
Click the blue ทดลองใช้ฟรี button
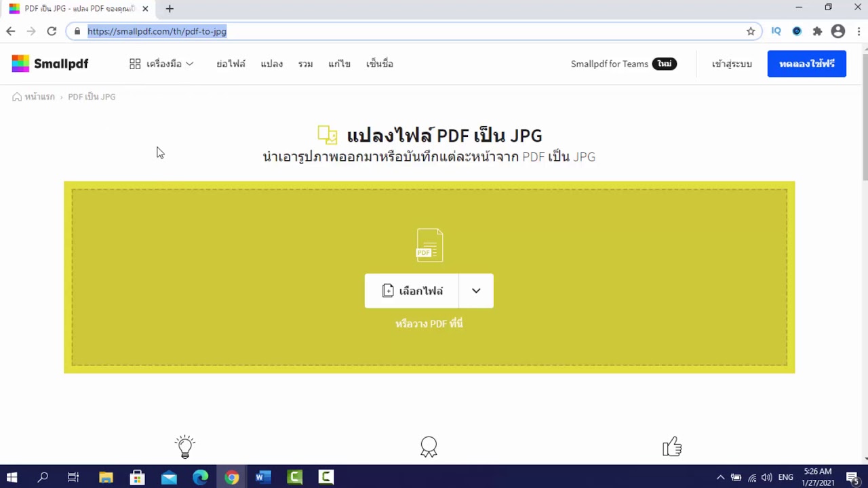point(806,64)
